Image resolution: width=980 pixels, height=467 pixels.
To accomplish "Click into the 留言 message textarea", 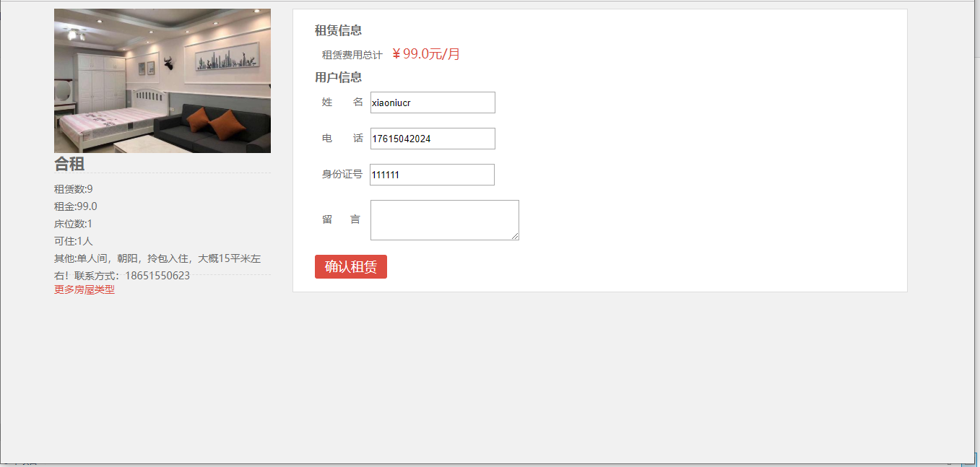I will 445,220.
